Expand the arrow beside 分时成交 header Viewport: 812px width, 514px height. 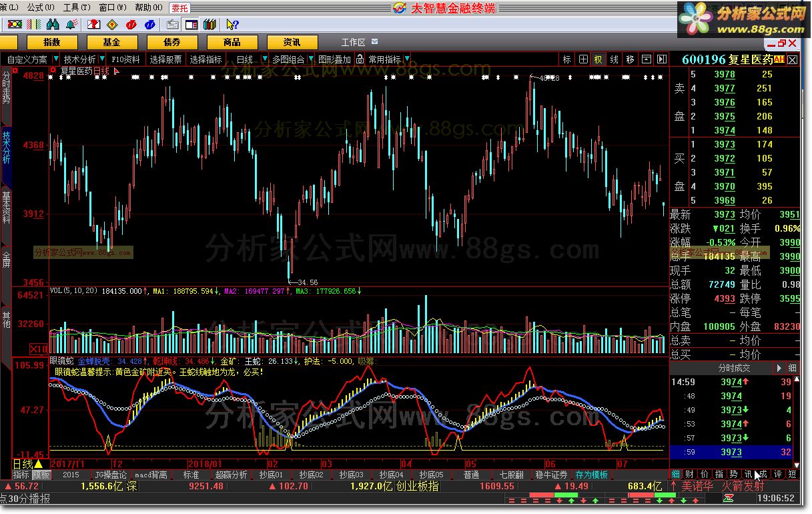point(779,368)
